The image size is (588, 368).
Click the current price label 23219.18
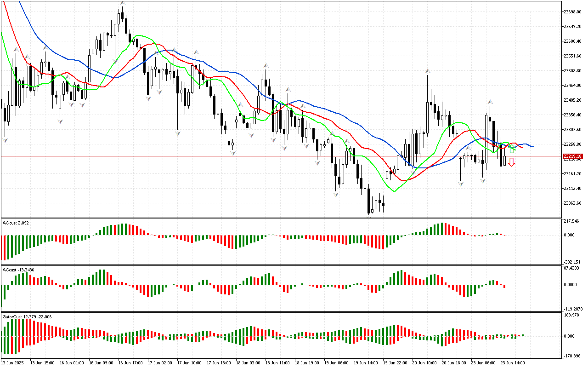click(572, 156)
